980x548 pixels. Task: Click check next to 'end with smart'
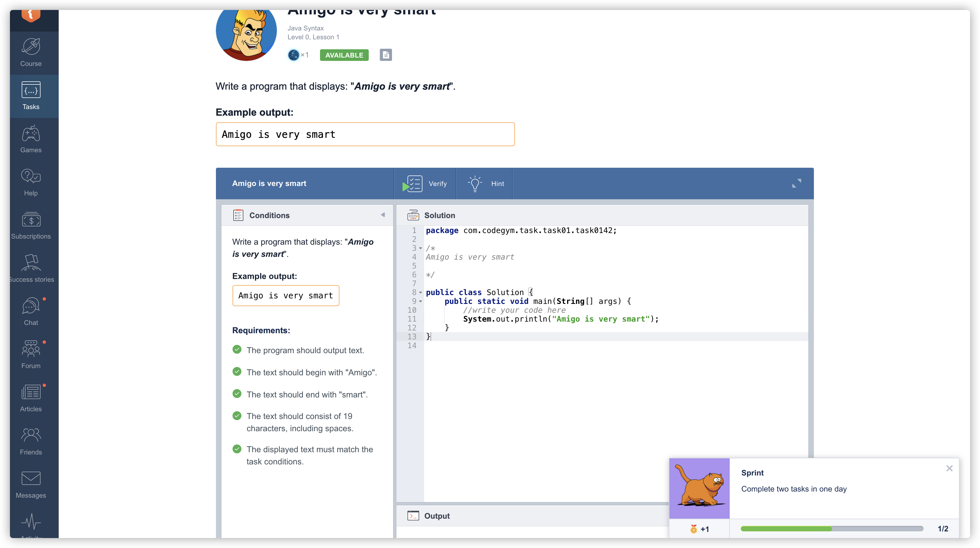237,394
